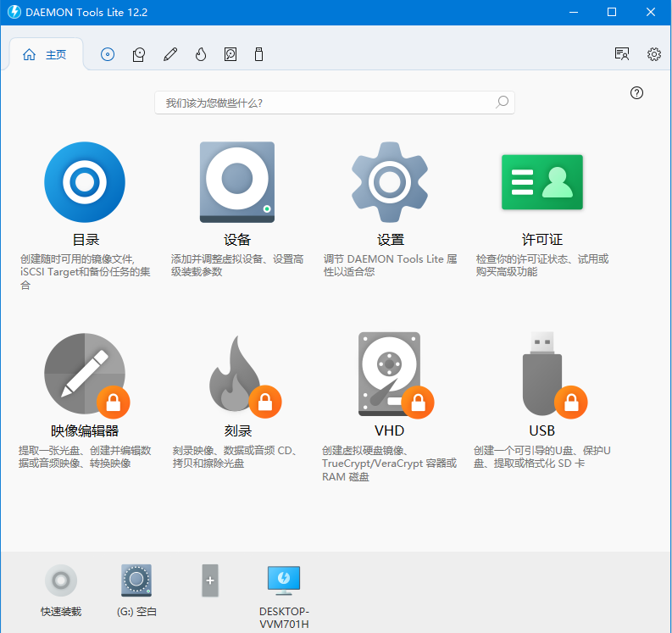Open the 设备 (Devices) drive icon

point(237,182)
